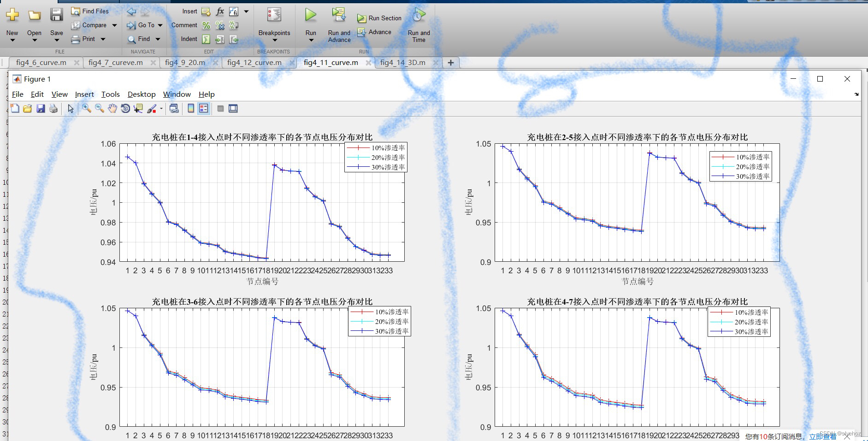This screenshot has width=868, height=441.
Task: Click the Uncomment icon
Action: coord(220,25)
